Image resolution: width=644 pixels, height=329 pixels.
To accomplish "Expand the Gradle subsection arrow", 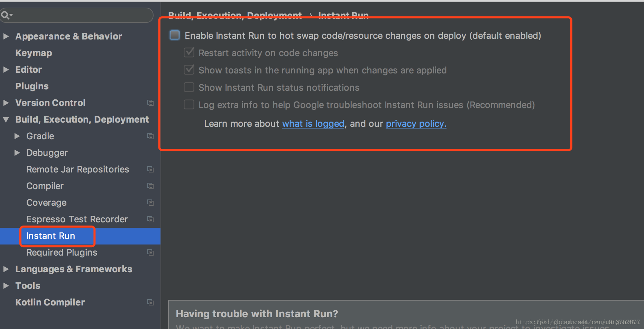I will click(x=17, y=136).
